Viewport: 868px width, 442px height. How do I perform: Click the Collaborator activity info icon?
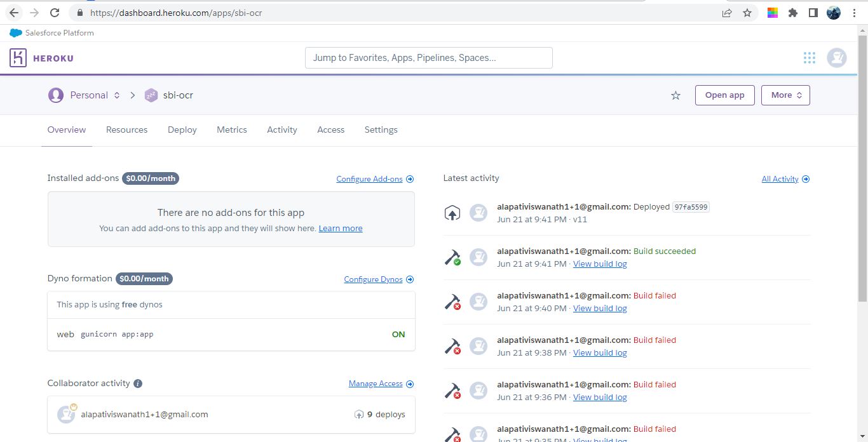point(138,384)
